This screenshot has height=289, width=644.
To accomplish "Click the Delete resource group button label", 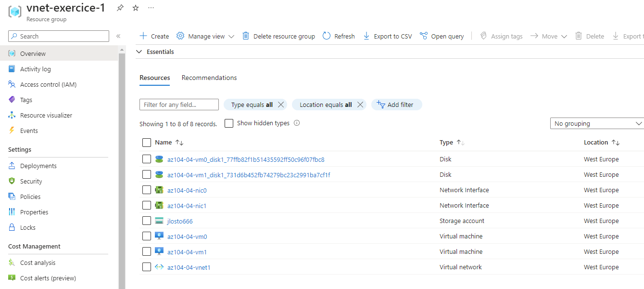I will click(284, 36).
